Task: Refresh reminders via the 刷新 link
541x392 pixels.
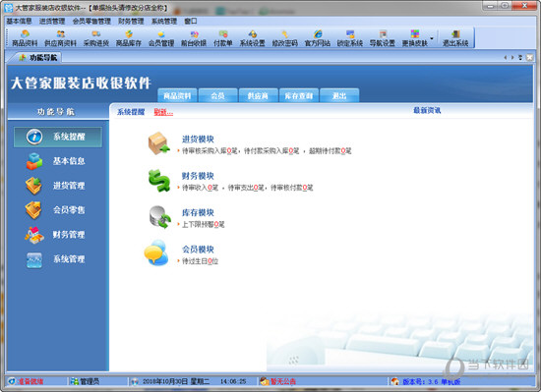Action: point(163,112)
